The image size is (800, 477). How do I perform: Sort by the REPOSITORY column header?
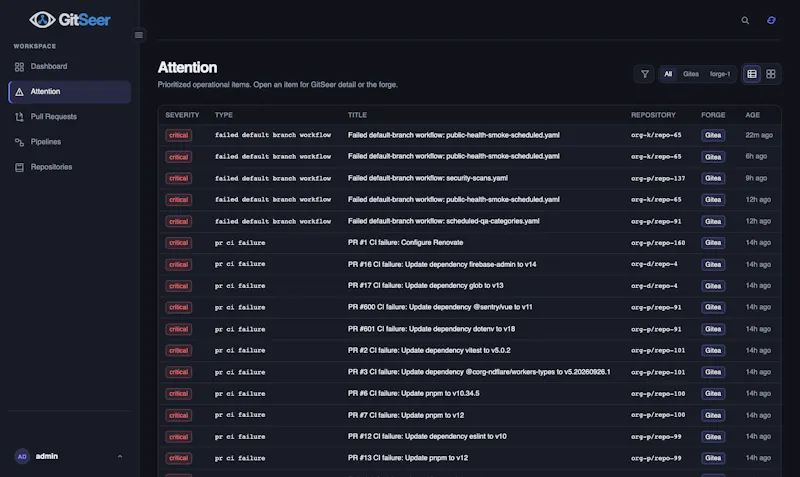tap(653, 115)
